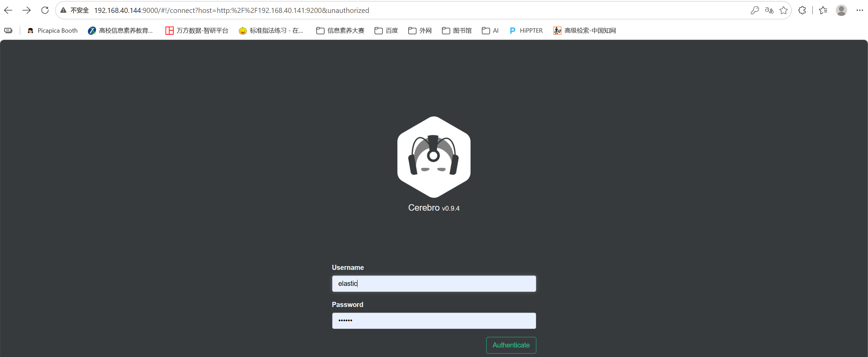Screen dimensions: 868x357
Task: Click the not-secure warning triangle icon
Action: tap(63, 10)
